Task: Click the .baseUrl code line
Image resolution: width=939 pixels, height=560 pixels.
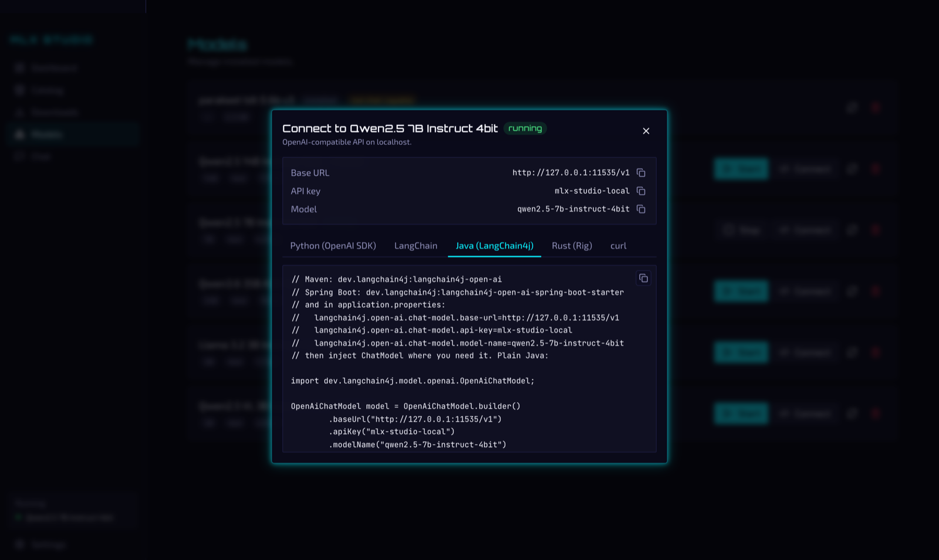Action: pos(415,419)
